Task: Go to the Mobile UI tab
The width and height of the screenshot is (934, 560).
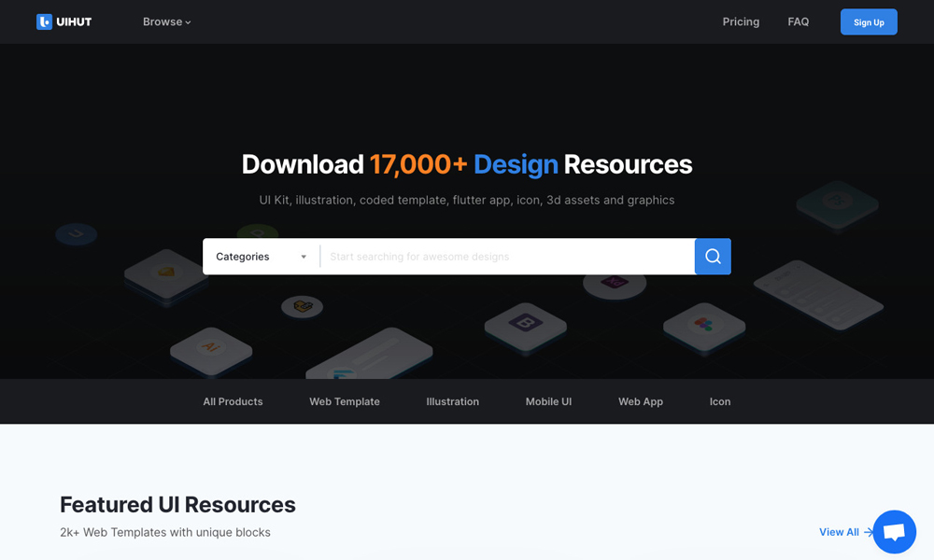Action: (548, 401)
